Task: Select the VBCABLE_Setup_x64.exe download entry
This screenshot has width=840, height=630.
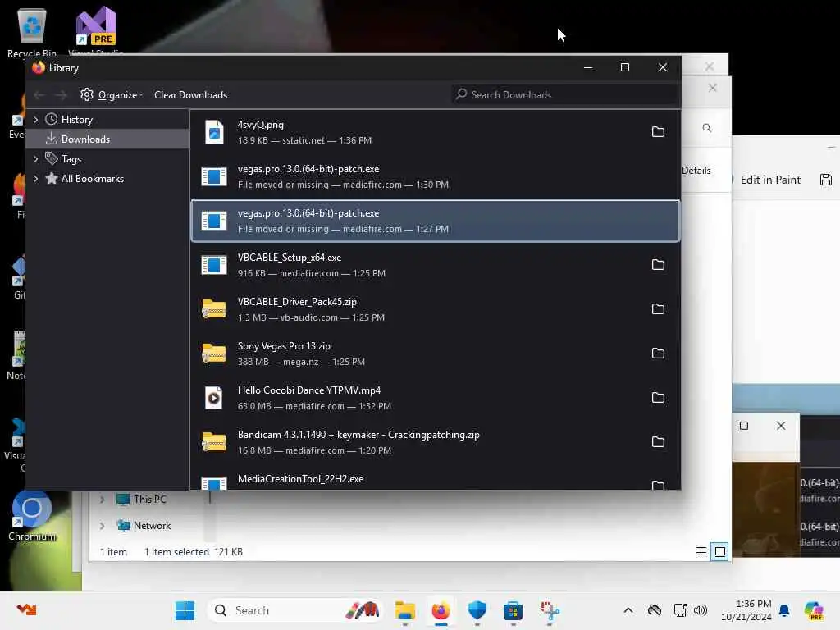Action: click(436, 265)
